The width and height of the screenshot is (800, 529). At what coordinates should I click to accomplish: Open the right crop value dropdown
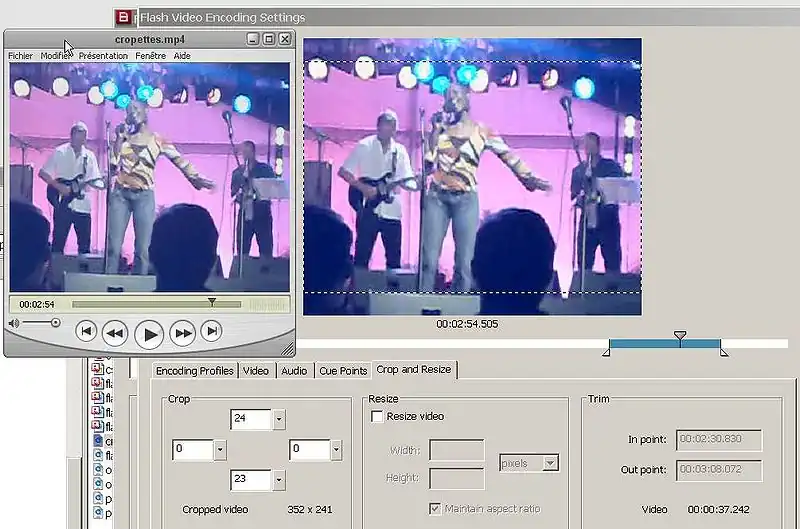[x=336, y=451]
